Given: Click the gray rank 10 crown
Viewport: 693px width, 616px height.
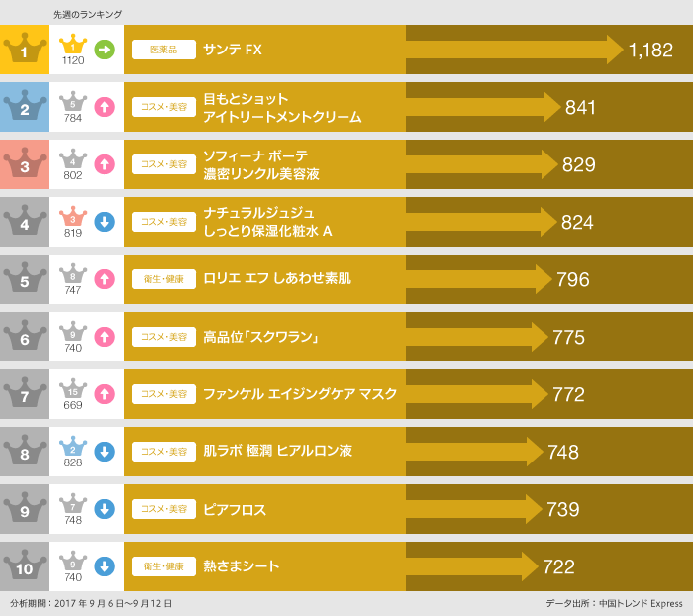Looking at the screenshot, I should (x=25, y=566).
